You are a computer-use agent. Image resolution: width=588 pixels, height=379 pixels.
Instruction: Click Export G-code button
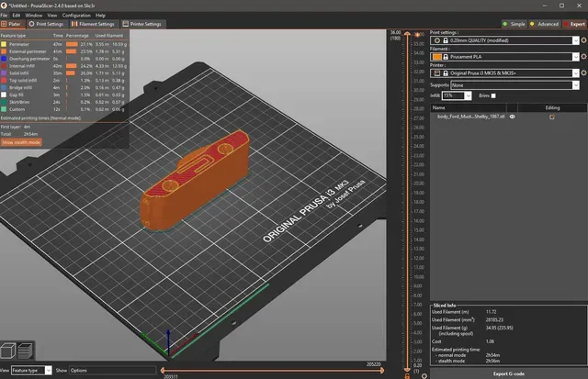(508, 373)
